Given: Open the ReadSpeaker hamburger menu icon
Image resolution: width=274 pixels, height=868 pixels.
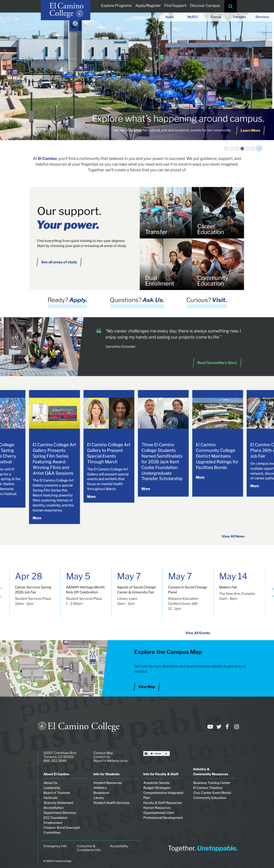Looking at the screenshot, I should [x=146, y=753].
